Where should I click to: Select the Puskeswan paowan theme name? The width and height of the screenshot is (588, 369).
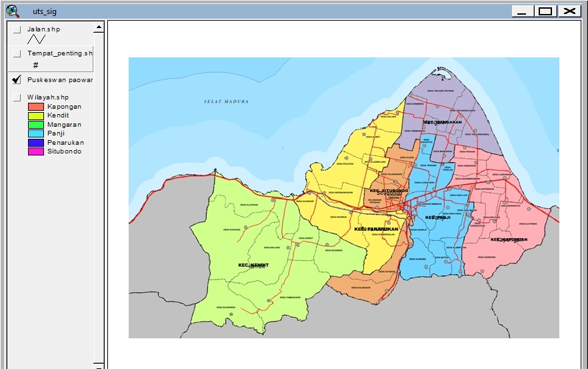click(60, 80)
